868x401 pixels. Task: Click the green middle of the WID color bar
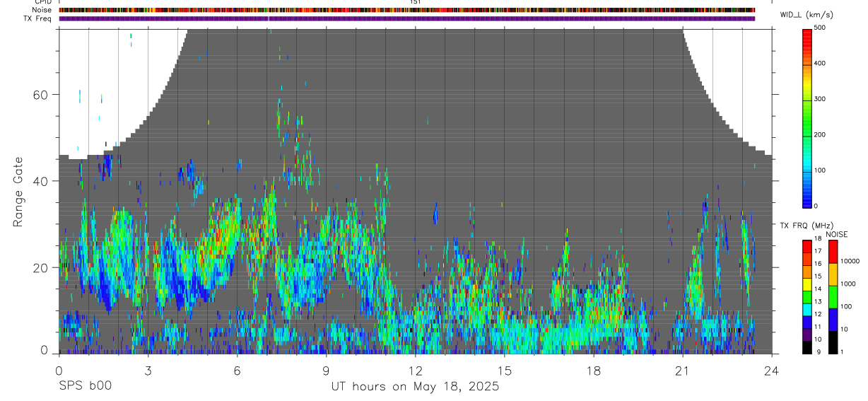point(807,120)
